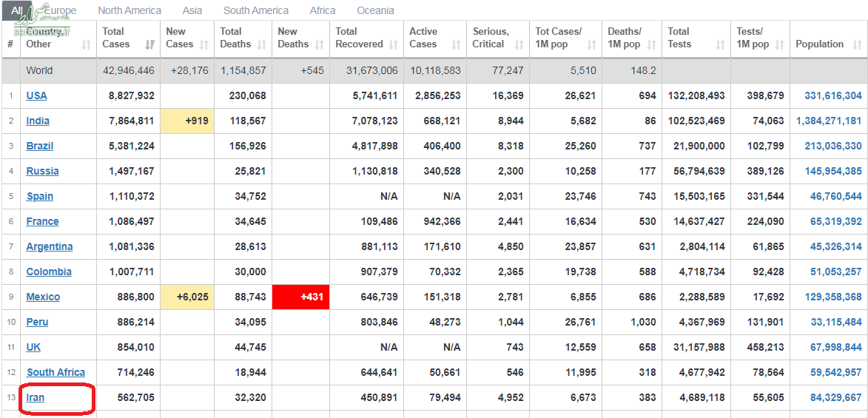This screenshot has height=418, width=868.
Task: Click Tests/1M pop sort arrows
Action: click(x=779, y=45)
